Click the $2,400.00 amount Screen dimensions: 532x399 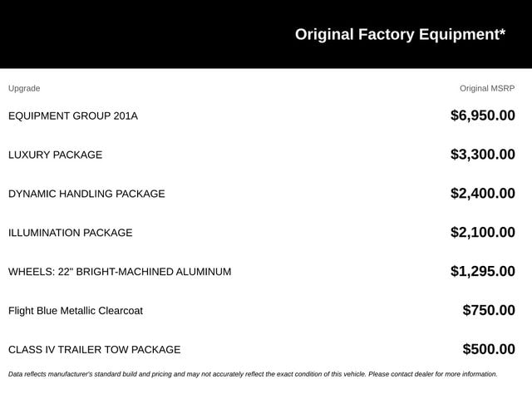(x=482, y=194)
